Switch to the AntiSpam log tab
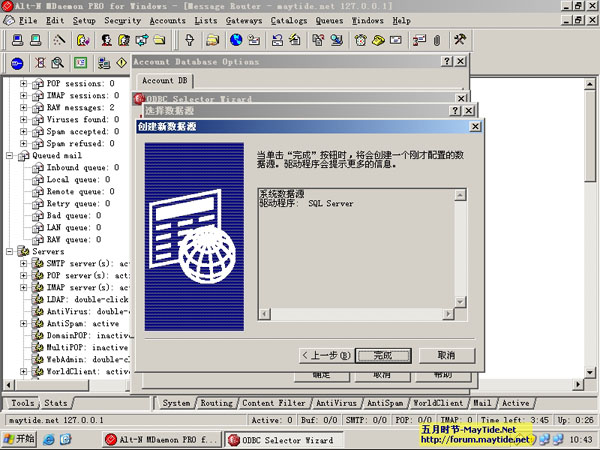The width and height of the screenshot is (600, 450). (385, 403)
